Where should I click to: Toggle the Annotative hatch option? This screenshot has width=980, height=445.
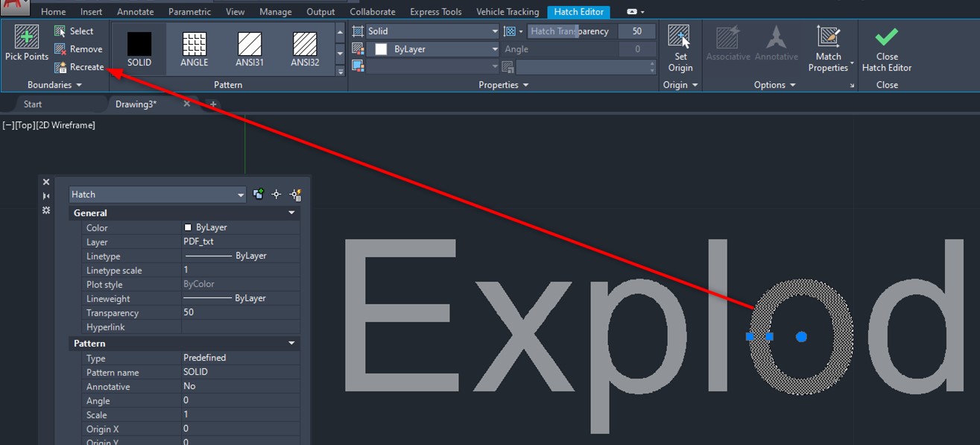(x=776, y=43)
